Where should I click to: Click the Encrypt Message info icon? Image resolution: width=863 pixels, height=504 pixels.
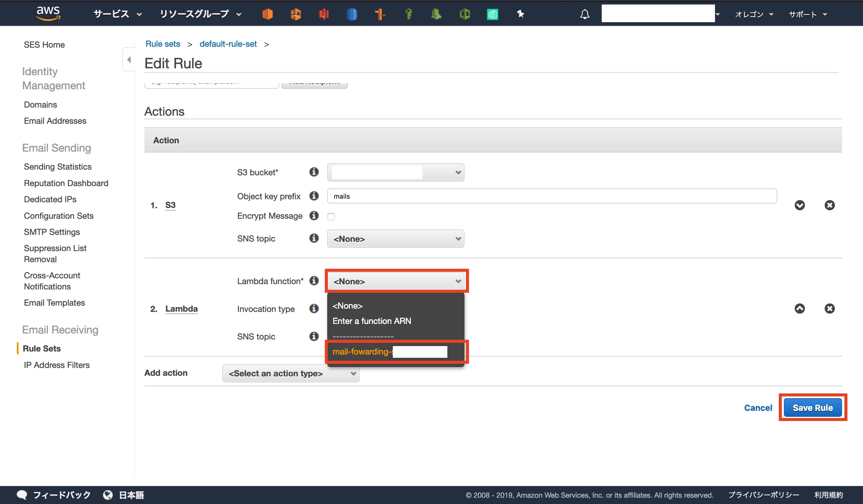314,216
